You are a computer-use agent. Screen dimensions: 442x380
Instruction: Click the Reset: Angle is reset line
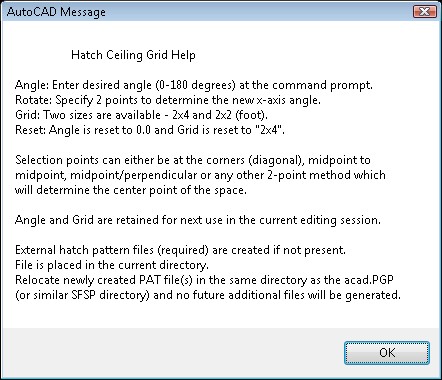pos(150,130)
